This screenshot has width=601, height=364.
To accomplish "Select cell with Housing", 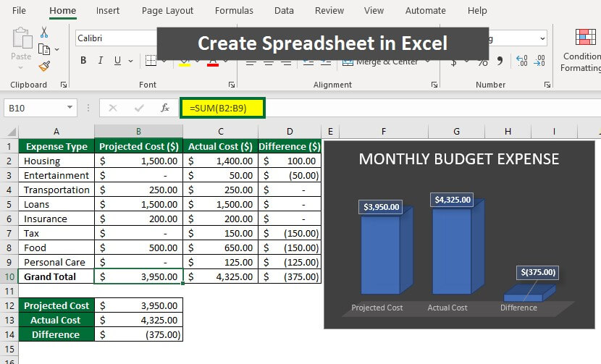I will pos(56,161).
